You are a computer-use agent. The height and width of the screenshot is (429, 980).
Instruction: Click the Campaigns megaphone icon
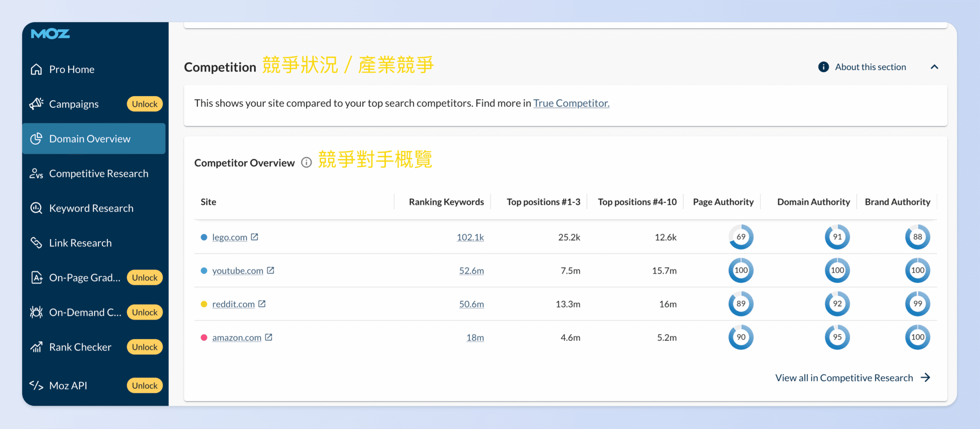point(36,104)
